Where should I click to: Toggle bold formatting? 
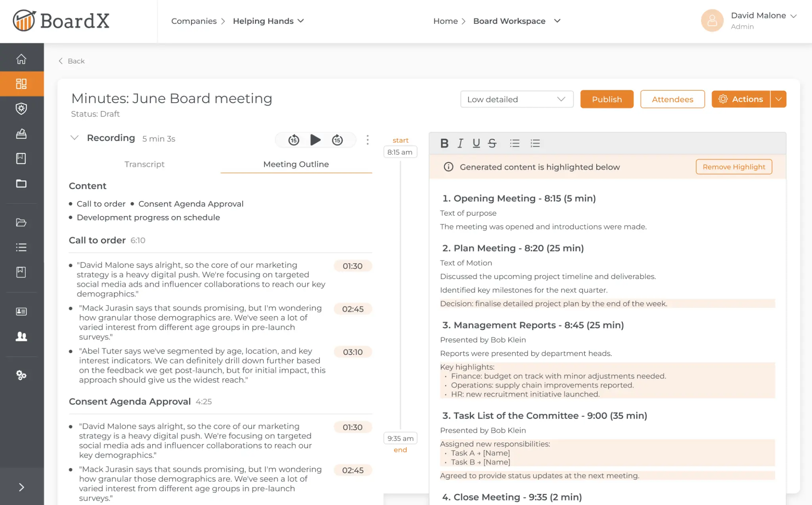[x=444, y=143]
